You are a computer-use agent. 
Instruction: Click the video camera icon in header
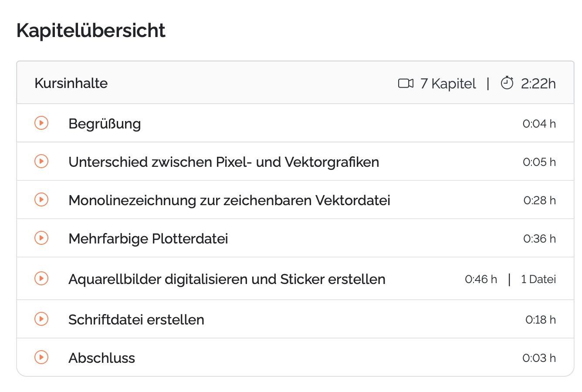pos(406,83)
